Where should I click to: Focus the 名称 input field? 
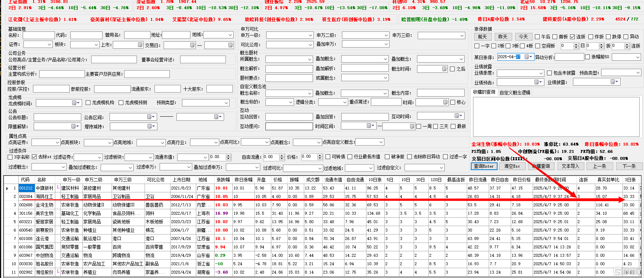pos(38,35)
